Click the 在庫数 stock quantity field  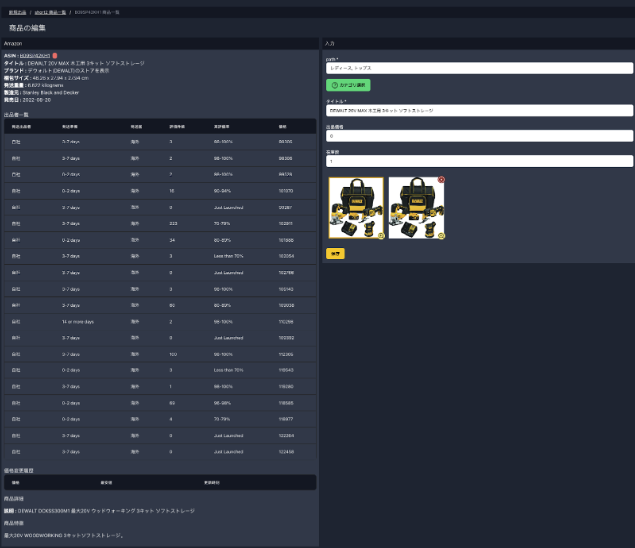(x=479, y=160)
